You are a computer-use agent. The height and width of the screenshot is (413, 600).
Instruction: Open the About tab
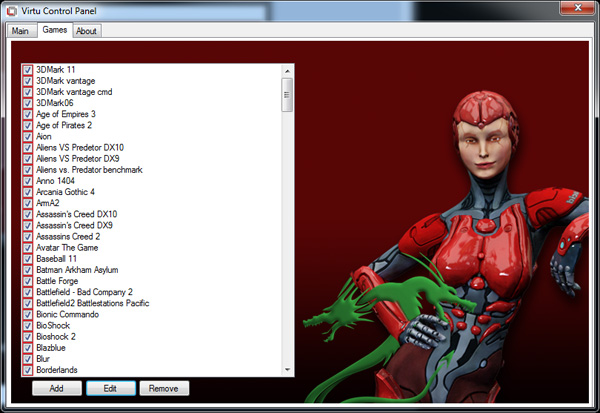click(x=86, y=31)
